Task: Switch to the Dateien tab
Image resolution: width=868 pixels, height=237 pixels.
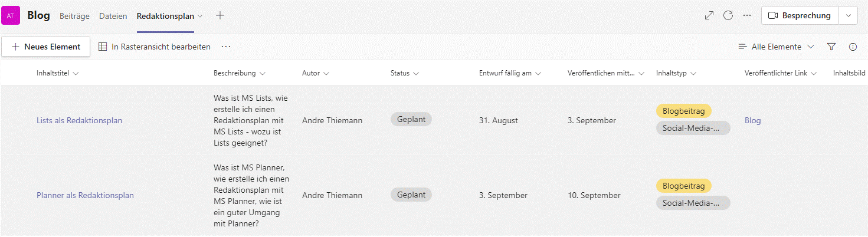Action: (x=113, y=16)
